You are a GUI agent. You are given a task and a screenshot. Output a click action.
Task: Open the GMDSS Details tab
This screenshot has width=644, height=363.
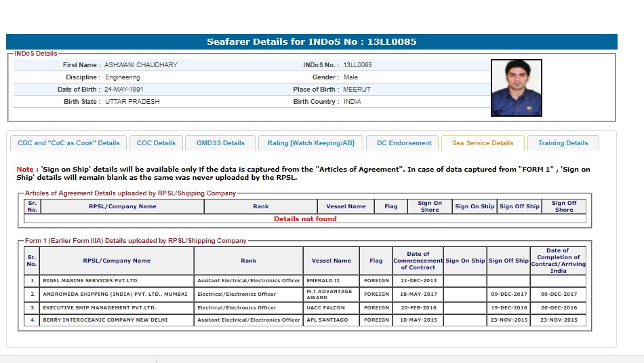coord(220,143)
